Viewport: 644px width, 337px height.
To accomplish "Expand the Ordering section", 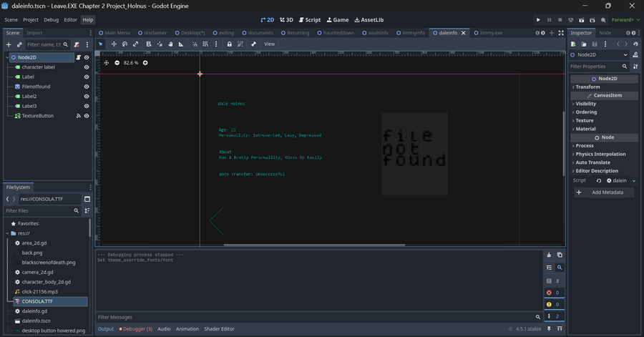I will coord(604,112).
